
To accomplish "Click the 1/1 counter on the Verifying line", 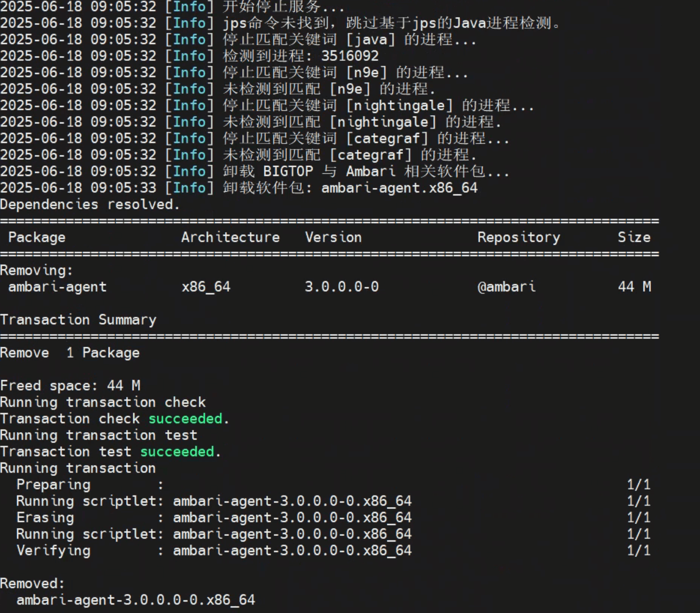I will click(x=639, y=550).
